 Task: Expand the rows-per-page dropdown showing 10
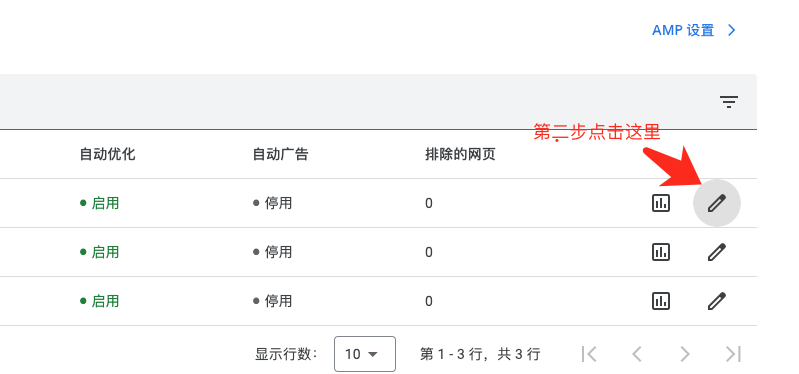[x=365, y=354]
